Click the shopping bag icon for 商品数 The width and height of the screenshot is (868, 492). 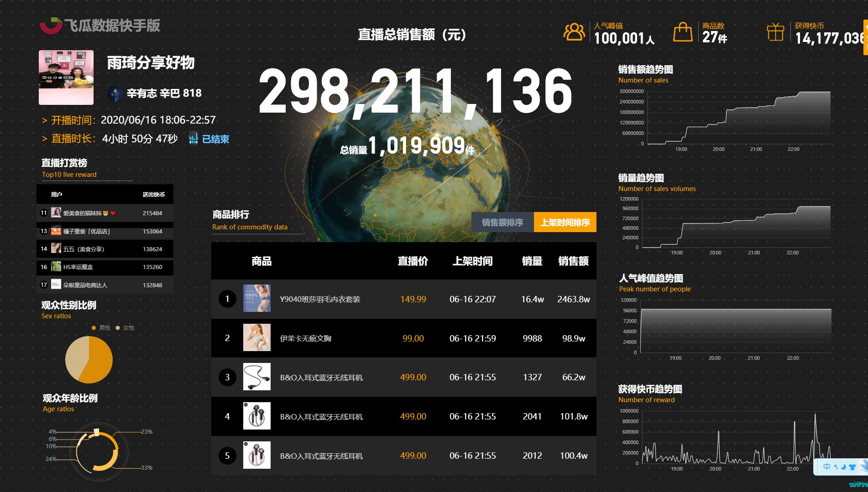(683, 31)
